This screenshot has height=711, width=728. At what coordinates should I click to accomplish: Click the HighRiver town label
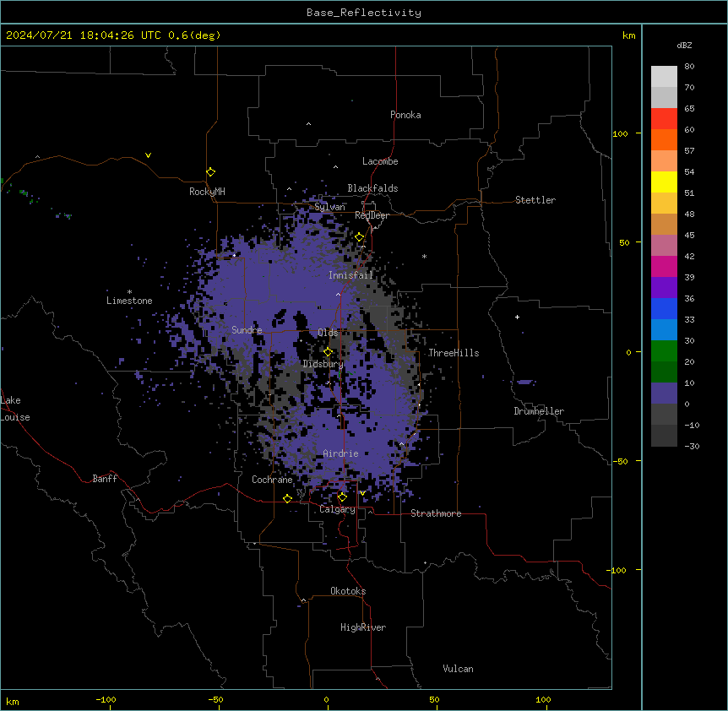tap(363, 627)
